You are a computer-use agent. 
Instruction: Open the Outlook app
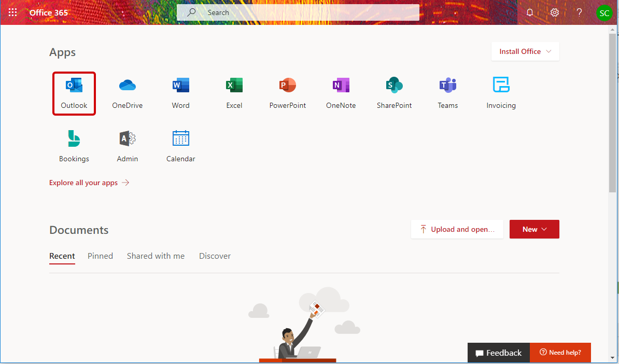click(x=74, y=93)
